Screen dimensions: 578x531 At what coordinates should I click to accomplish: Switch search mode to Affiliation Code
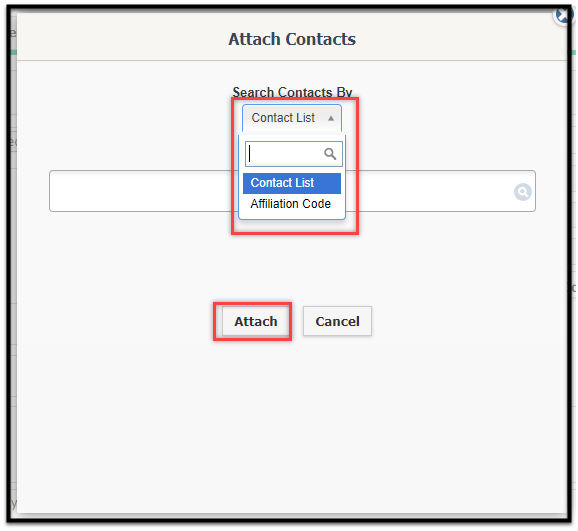pyautogui.click(x=292, y=204)
